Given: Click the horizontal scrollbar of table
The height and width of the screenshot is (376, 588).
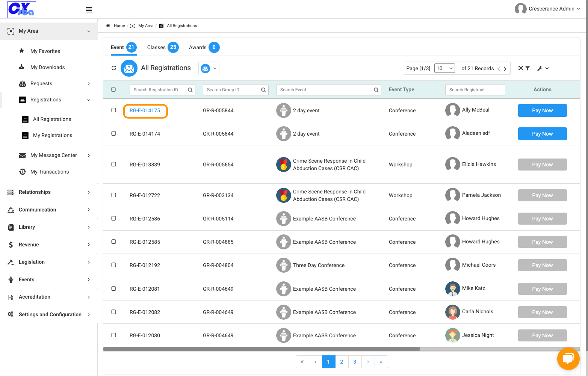Looking at the screenshot, I should (262, 349).
